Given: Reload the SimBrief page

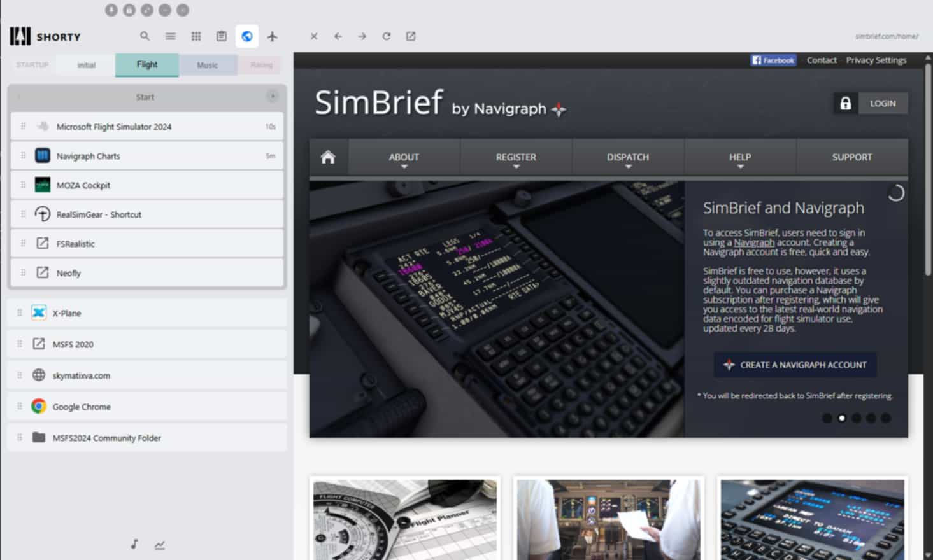Looking at the screenshot, I should 387,36.
